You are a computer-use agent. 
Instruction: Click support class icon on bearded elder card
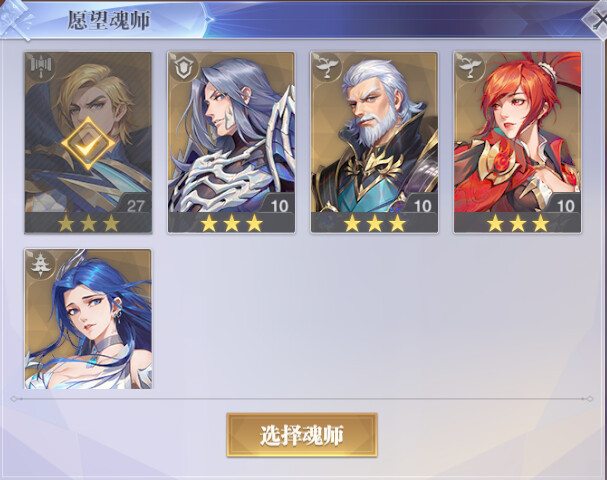click(x=326, y=68)
